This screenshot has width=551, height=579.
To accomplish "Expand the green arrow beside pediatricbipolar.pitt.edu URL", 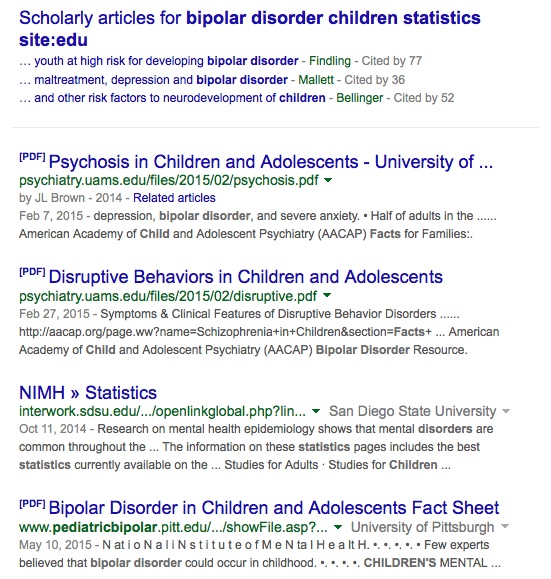I will 338,527.
